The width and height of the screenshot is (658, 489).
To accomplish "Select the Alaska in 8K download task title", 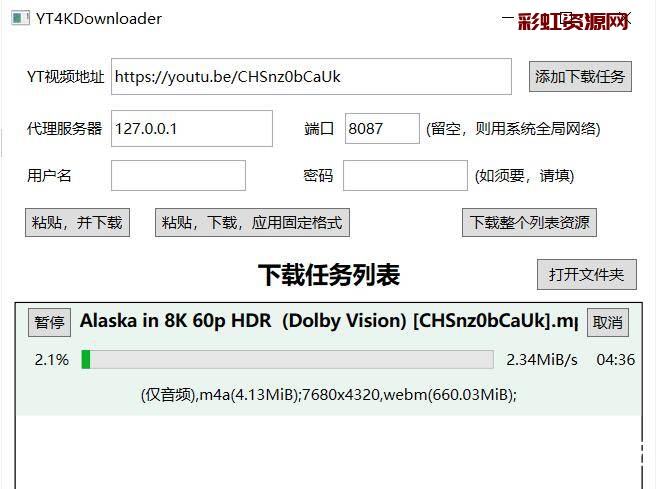I will pyautogui.click(x=329, y=321).
